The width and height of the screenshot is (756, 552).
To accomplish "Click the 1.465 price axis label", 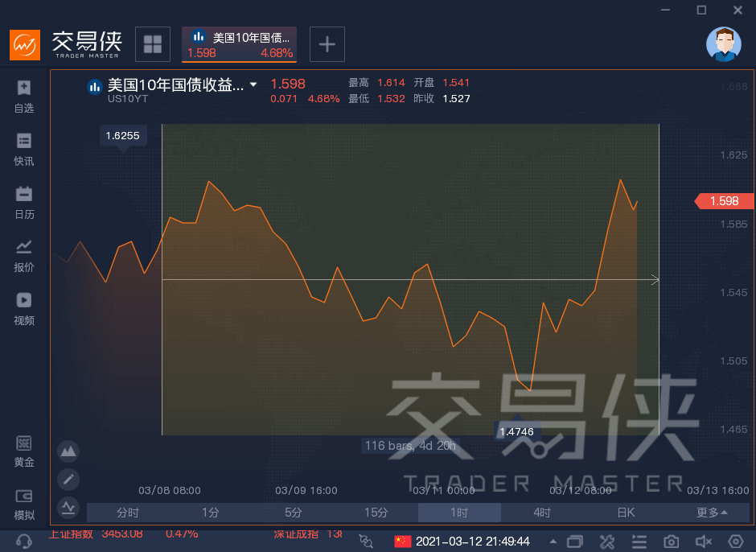I will [733, 430].
